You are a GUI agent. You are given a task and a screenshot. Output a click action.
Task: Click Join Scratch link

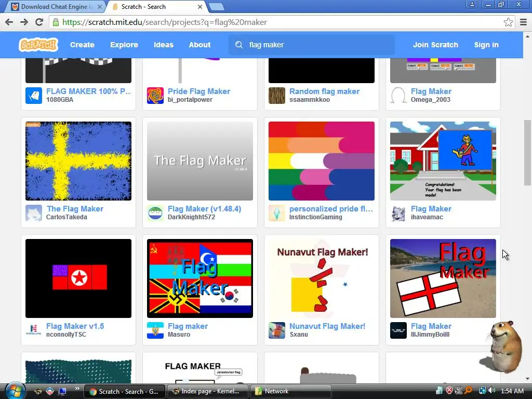click(x=435, y=45)
